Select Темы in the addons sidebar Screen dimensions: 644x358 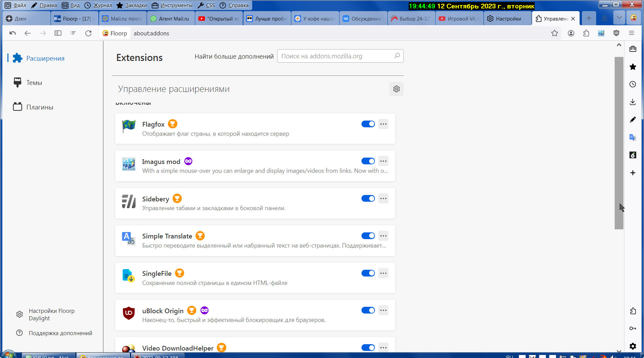point(28,83)
